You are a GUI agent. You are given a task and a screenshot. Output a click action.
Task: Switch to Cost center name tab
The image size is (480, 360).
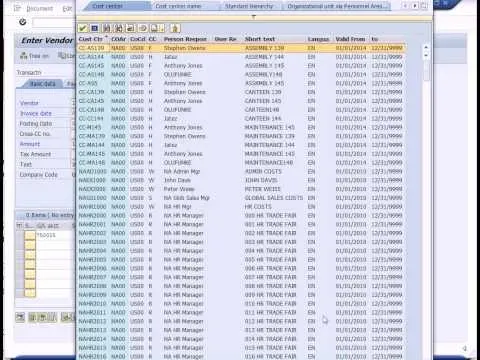coord(178,6)
